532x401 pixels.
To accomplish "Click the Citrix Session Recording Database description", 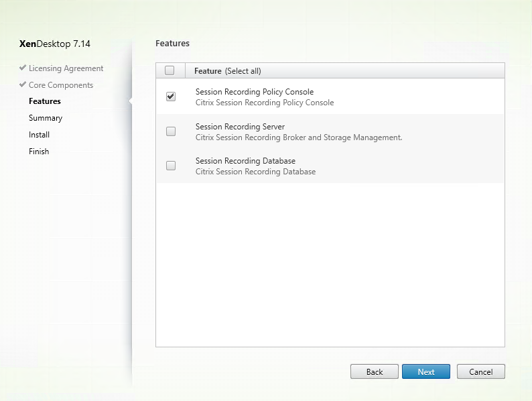I will click(255, 172).
